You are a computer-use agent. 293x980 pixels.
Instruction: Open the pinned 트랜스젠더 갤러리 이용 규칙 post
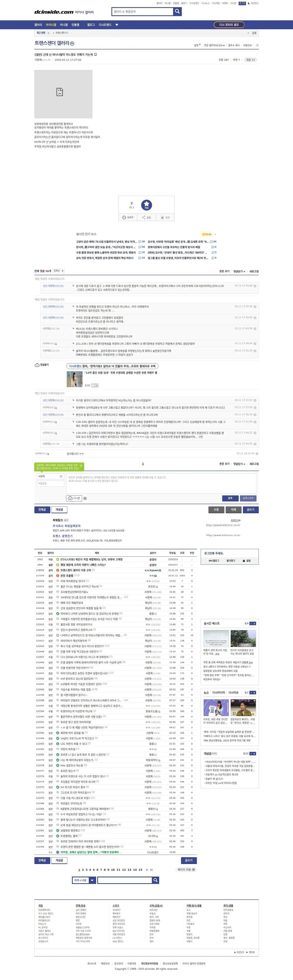[76, 570]
